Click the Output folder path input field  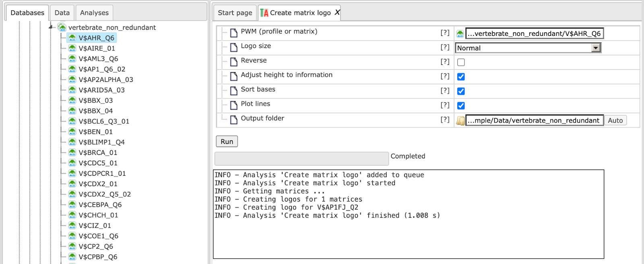pyautogui.click(x=535, y=121)
